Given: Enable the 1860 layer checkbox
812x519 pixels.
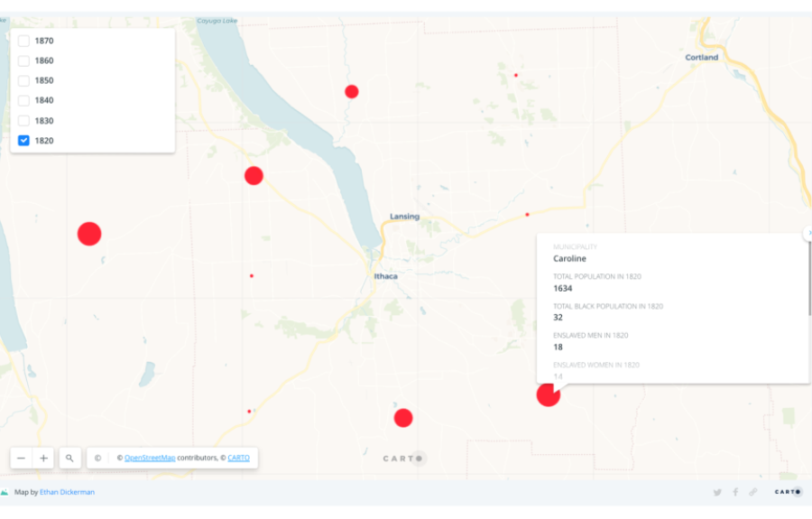Looking at the screenshot, I should [24, 60].
